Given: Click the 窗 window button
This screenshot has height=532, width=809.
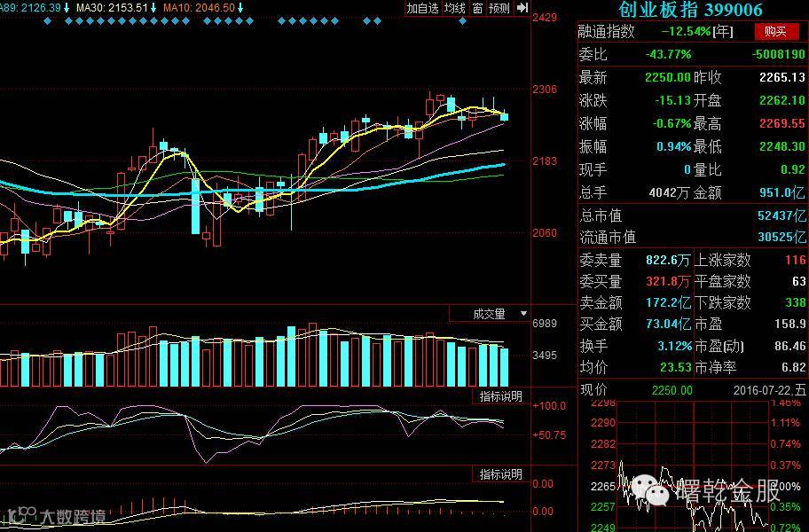Looking at the screenshot, I should pyautogui.click(x=478, y=8).
